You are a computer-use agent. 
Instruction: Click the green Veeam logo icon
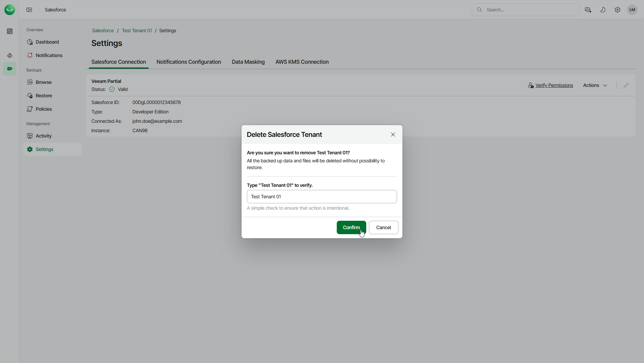[x=10, y=10]
